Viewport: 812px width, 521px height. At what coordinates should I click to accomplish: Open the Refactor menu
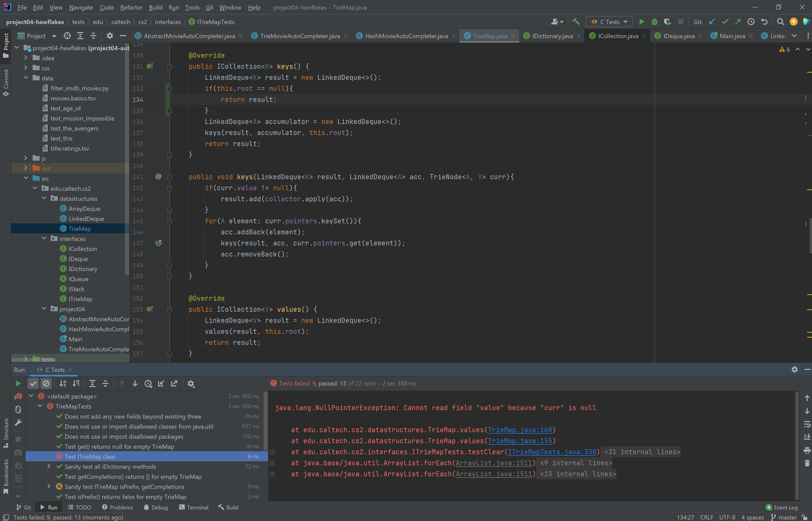pos(131,8)
